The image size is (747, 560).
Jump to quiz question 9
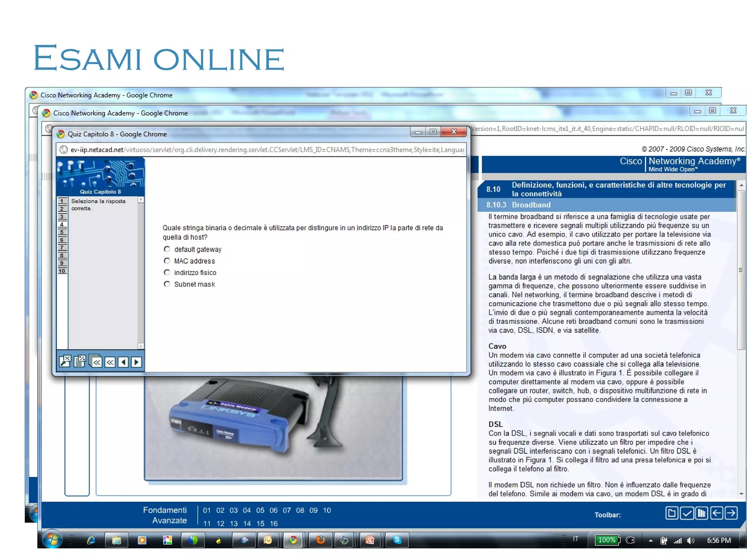pyautogui.click(x=62, y=263)
